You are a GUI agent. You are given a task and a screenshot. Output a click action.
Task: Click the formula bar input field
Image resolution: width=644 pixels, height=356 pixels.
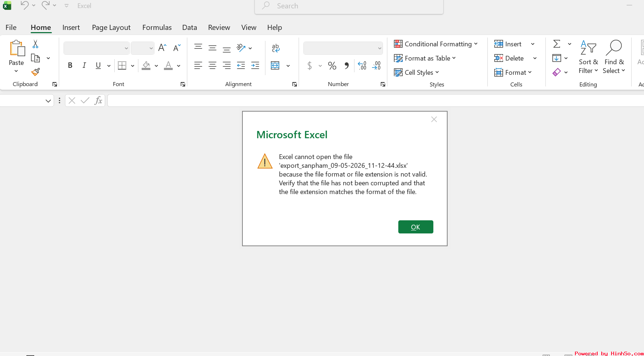376,101
